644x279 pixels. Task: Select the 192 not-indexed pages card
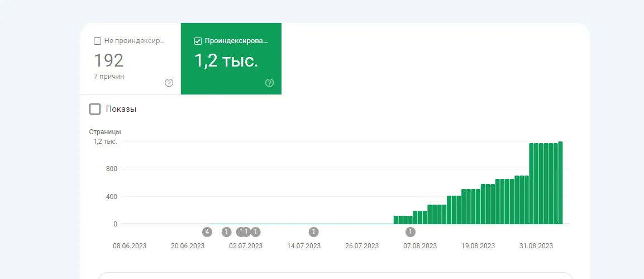(131, 59)
